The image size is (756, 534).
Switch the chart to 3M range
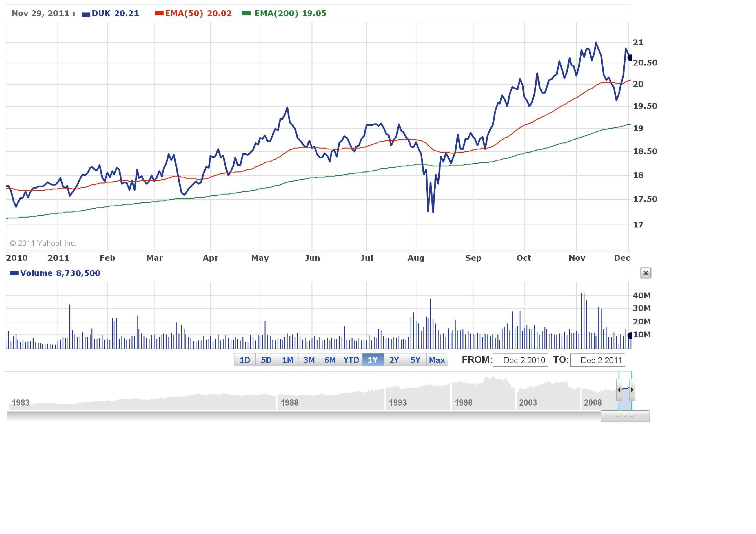(309, 360)
